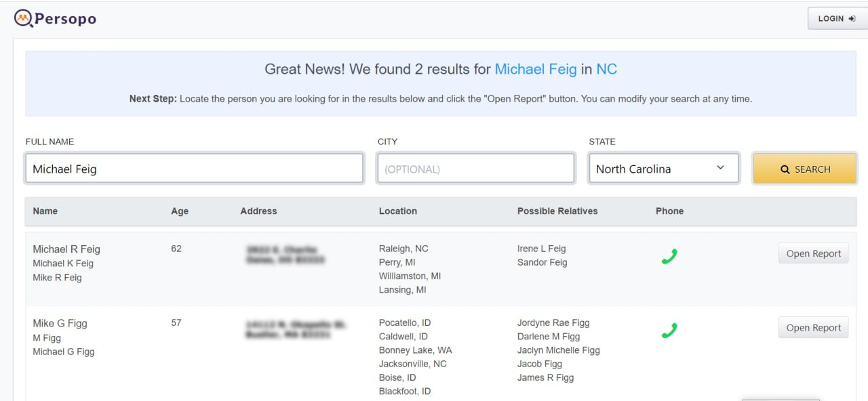This screenshot has height=401, width=868.
Task: Expand the State dropdown chevron
Action: [720, 168]
